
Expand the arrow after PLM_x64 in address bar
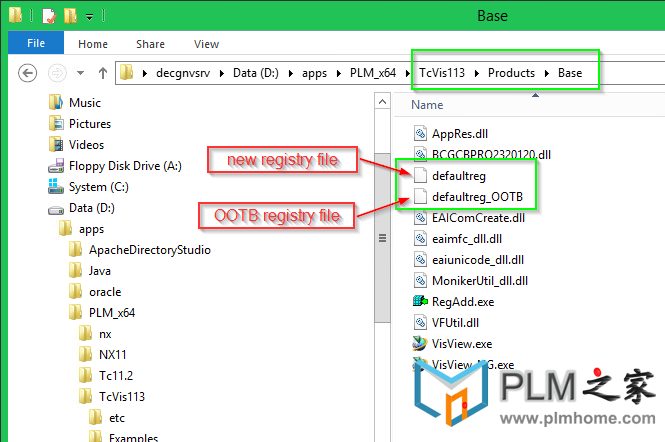pos(408,73)
